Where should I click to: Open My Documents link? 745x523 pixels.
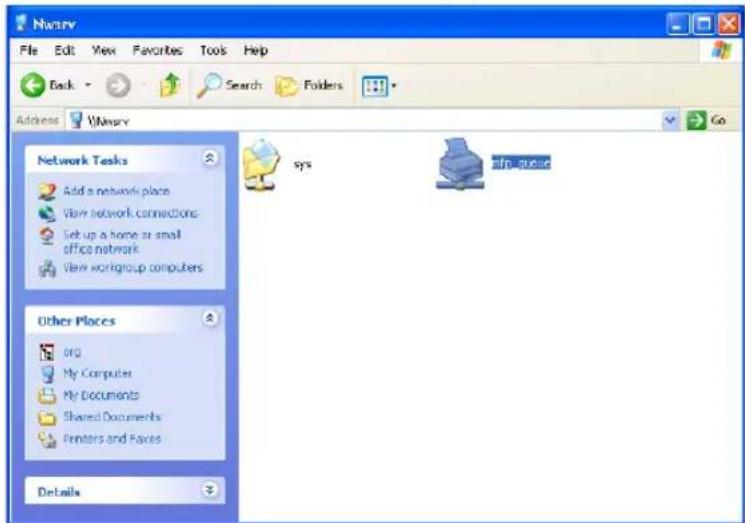(x=101, y=395)
